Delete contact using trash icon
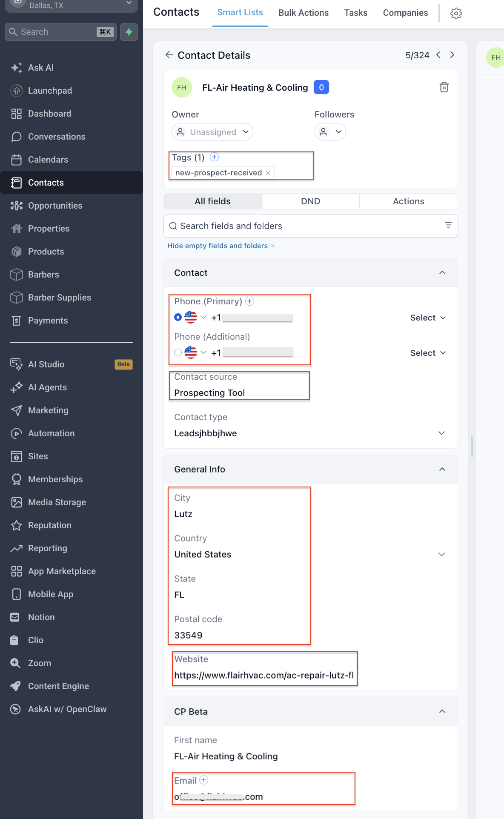Image resolution: width=504 pixels, height=819 pixels. (x=444, y=87)
